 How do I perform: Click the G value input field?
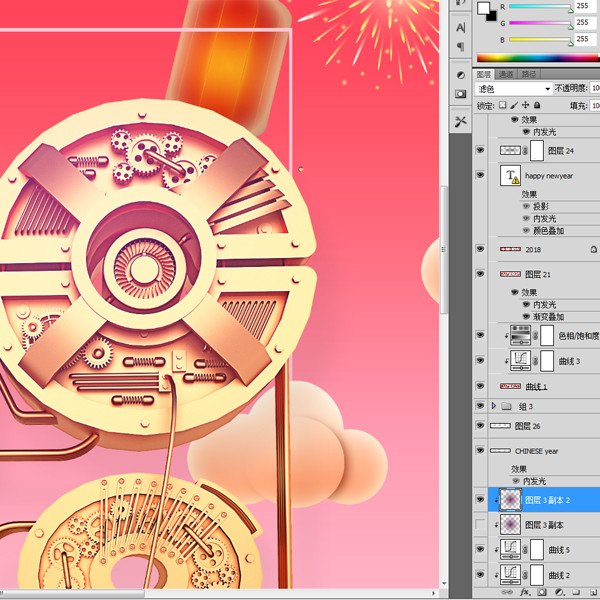click(x=585, y=23)
